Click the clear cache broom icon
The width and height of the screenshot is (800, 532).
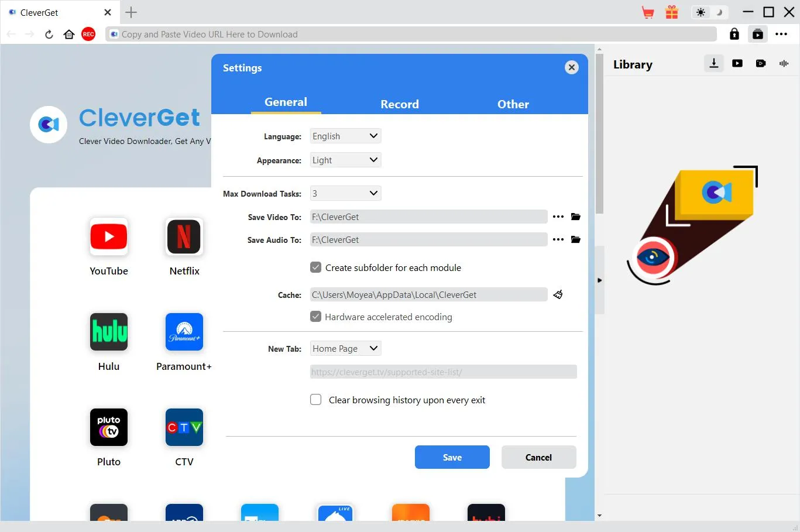pos(558,294)
